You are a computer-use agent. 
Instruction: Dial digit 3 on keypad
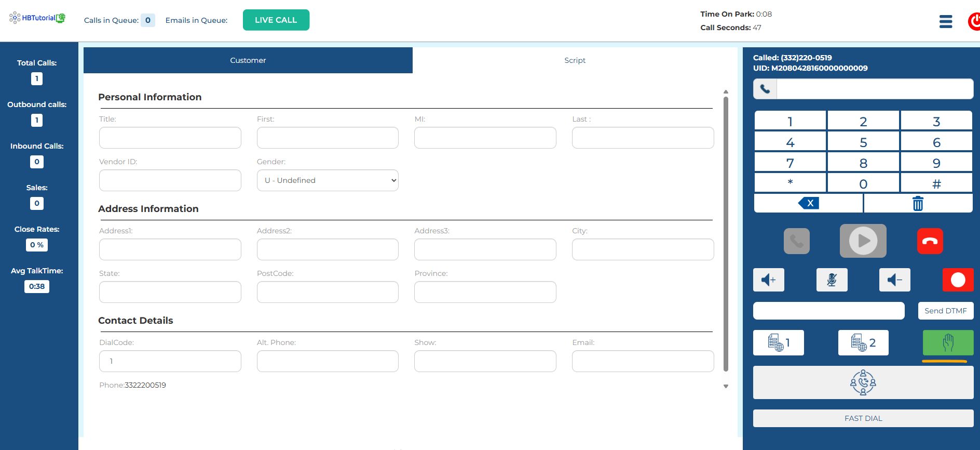(936, 121)
